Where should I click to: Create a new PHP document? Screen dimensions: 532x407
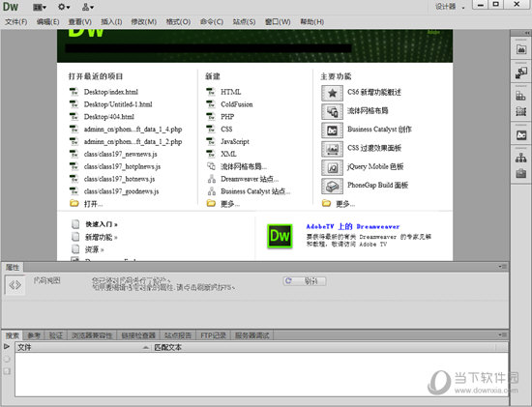227,117
